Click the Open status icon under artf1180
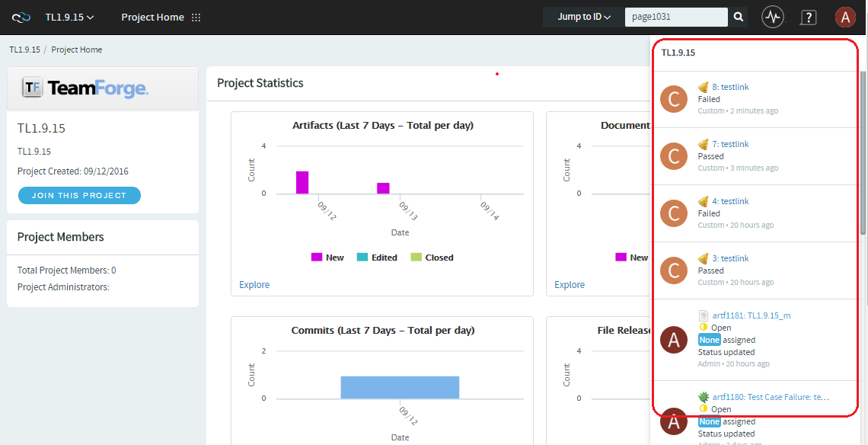 point(703,409)
